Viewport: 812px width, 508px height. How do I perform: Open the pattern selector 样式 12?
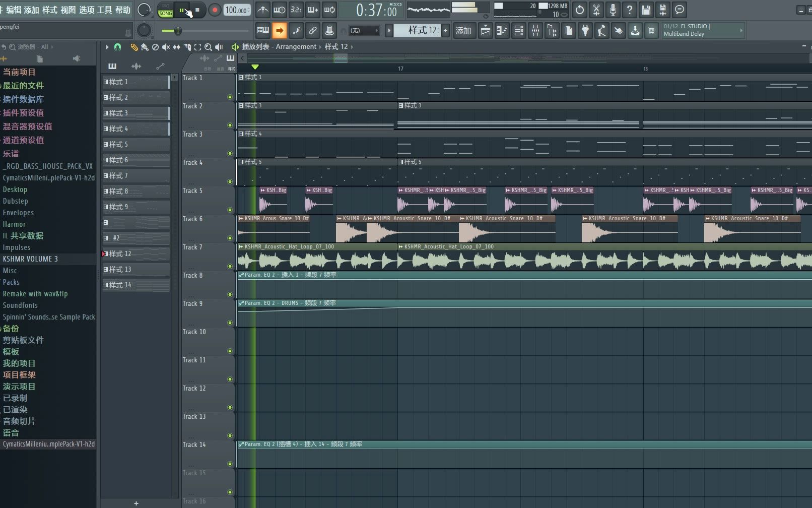click(417, 31)
